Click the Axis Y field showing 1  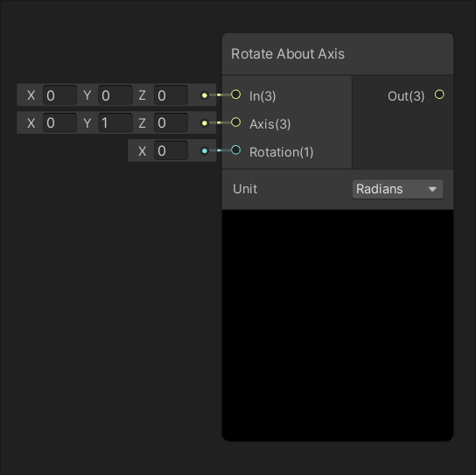click(x=115, y=123)
